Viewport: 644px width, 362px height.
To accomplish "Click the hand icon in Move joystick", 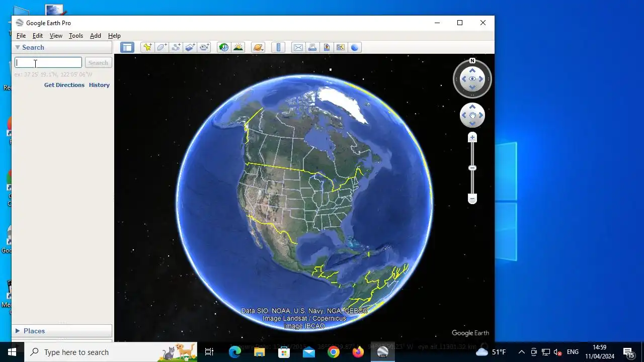I will [x=472, y=115].
